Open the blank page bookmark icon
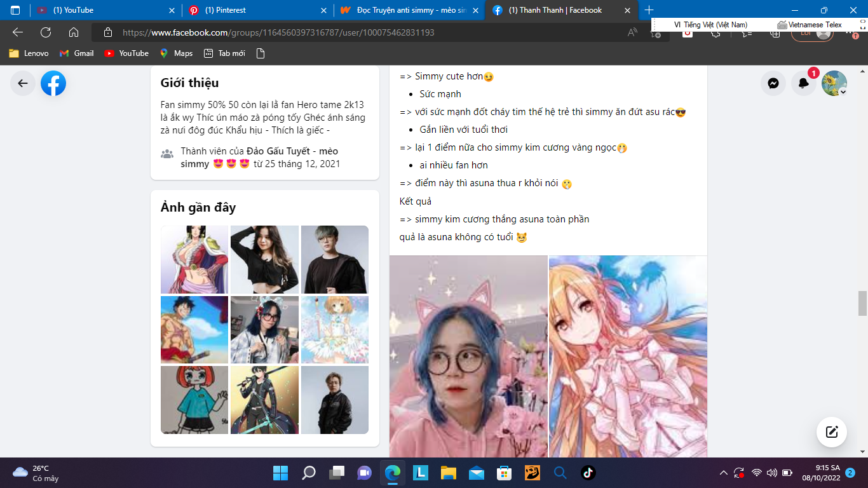This screenshot has width=868, height=488. (260, 53)
